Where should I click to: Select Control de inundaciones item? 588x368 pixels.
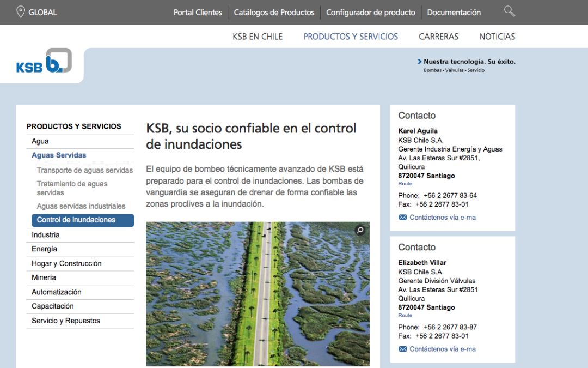[83, 220]
